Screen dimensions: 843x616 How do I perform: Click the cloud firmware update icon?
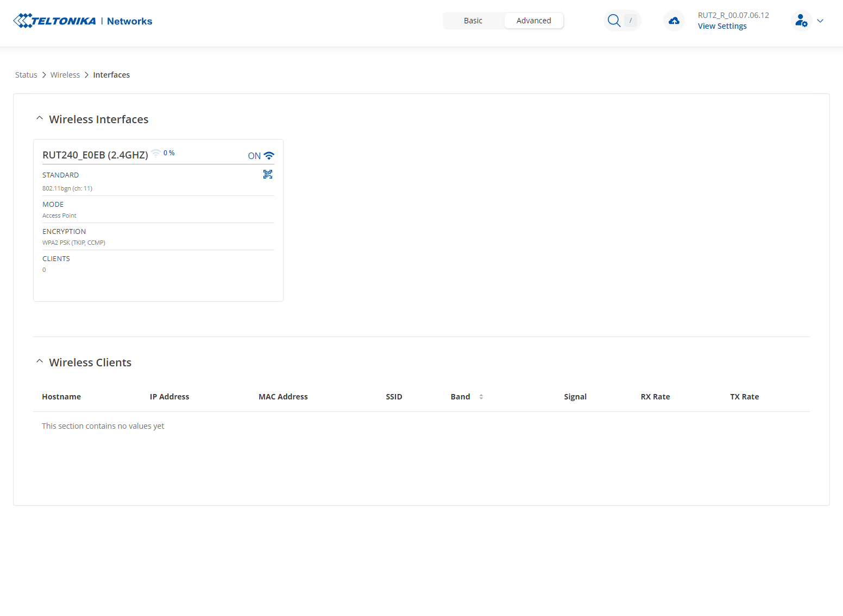click(x=674, y=21)
